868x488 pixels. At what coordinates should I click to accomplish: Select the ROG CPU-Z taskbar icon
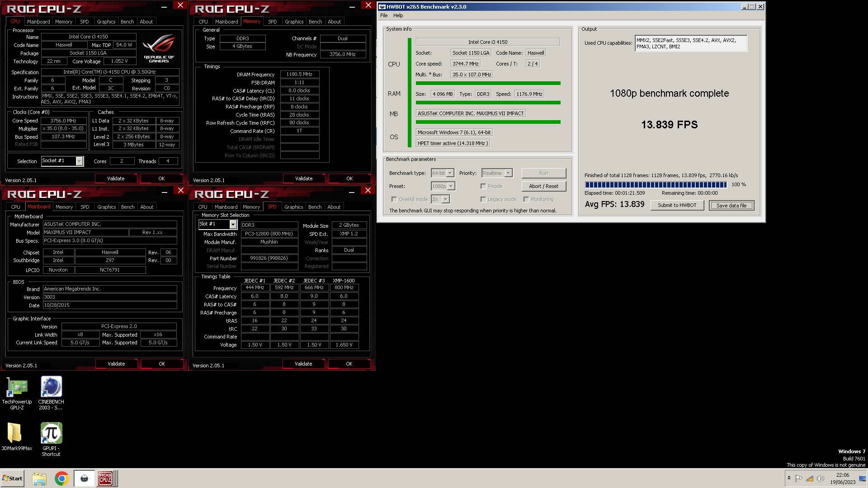(106, 479)
